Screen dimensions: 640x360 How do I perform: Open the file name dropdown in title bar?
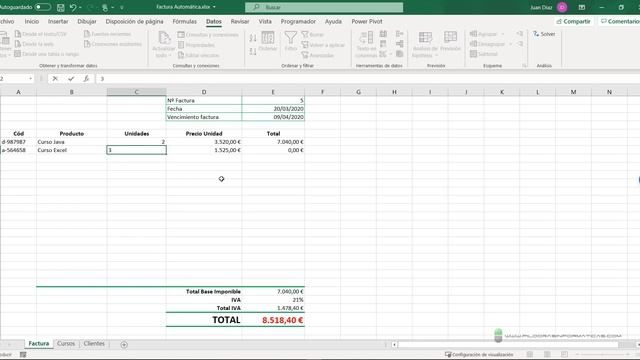(214, 7)
